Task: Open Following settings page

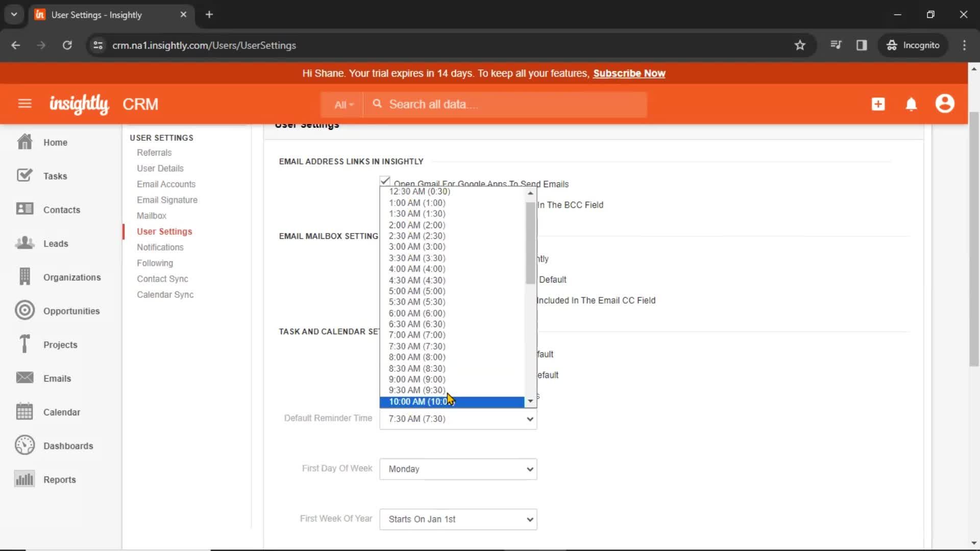Action: point(155,263)
